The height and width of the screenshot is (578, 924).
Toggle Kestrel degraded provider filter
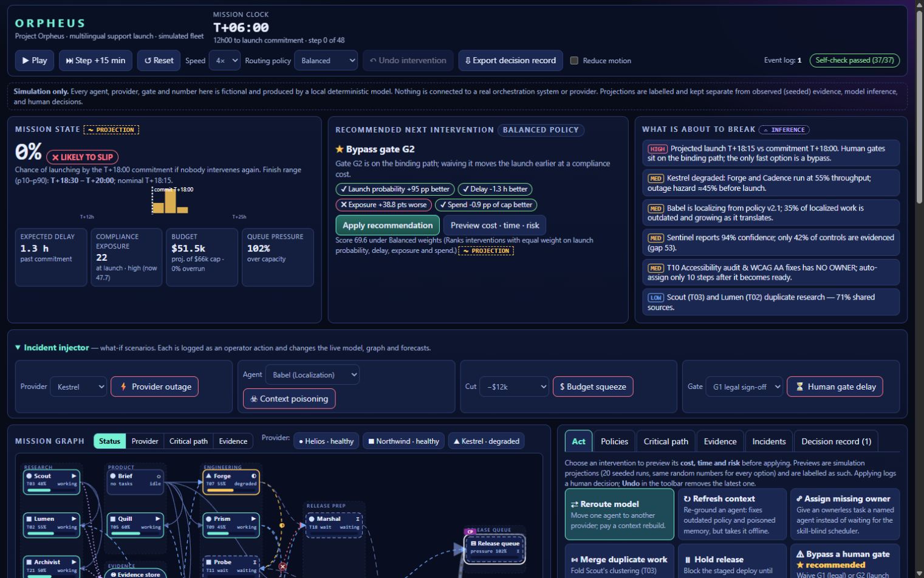click(x=487, y=441)
